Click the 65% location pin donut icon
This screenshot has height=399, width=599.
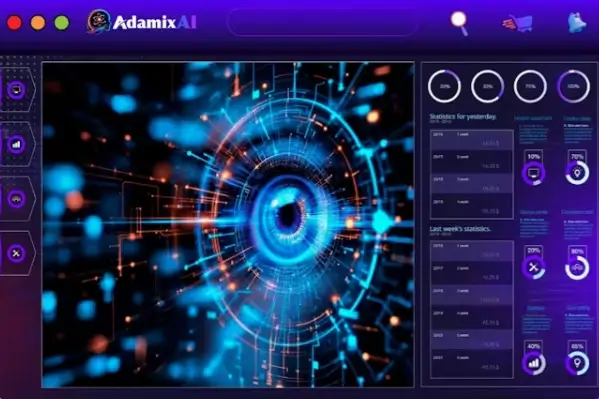point(577,363)
